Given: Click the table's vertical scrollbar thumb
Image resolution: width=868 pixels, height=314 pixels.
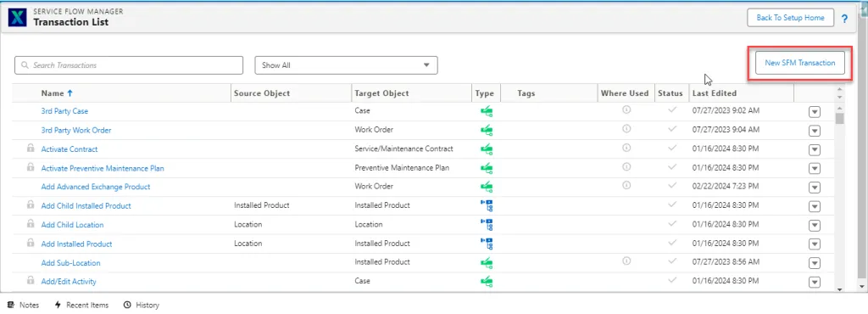Looking at the screenshot, I should point(840,119).
